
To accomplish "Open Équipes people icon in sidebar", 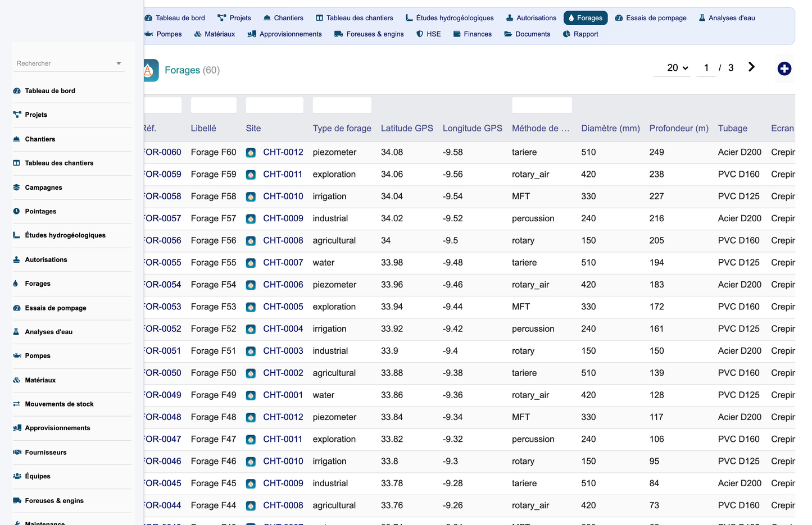I will (17, 476).
